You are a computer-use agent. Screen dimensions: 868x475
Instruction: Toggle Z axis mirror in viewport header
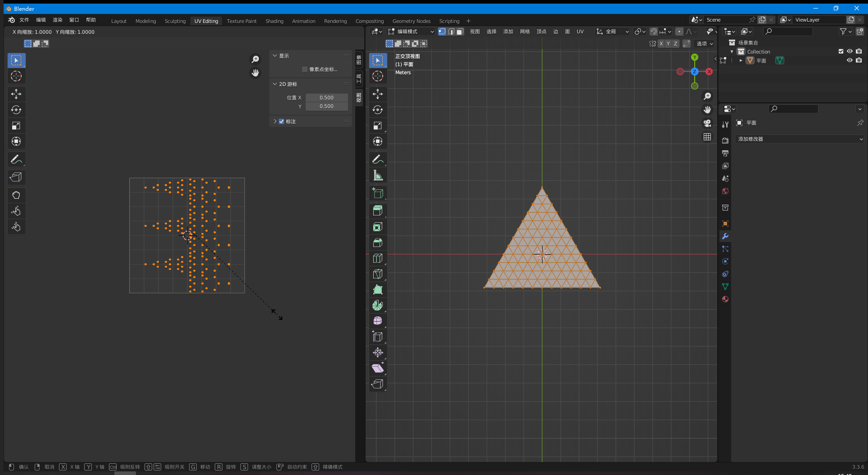point(675,44)
